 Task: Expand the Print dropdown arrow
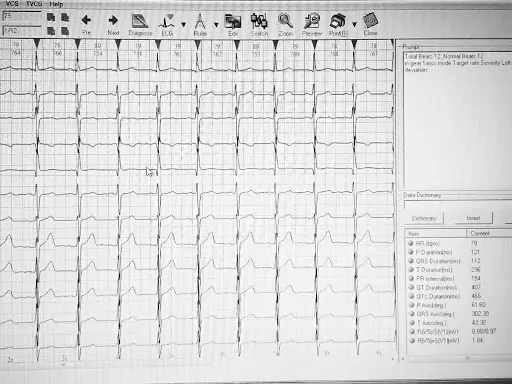pyautogui.click(x=354, y=24)
